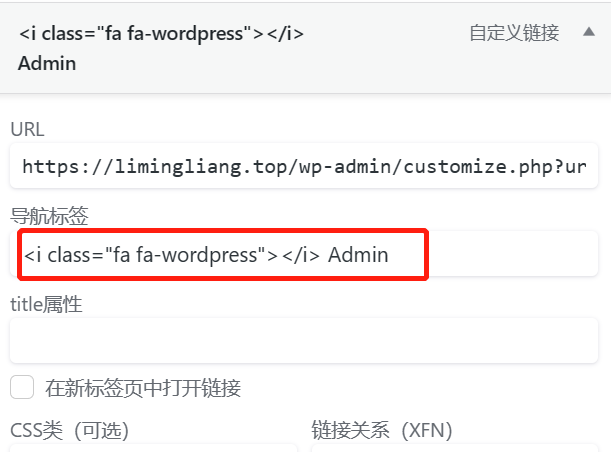Screen dimensions: 611x452
Task: Click the URL label
Action: 27,129
